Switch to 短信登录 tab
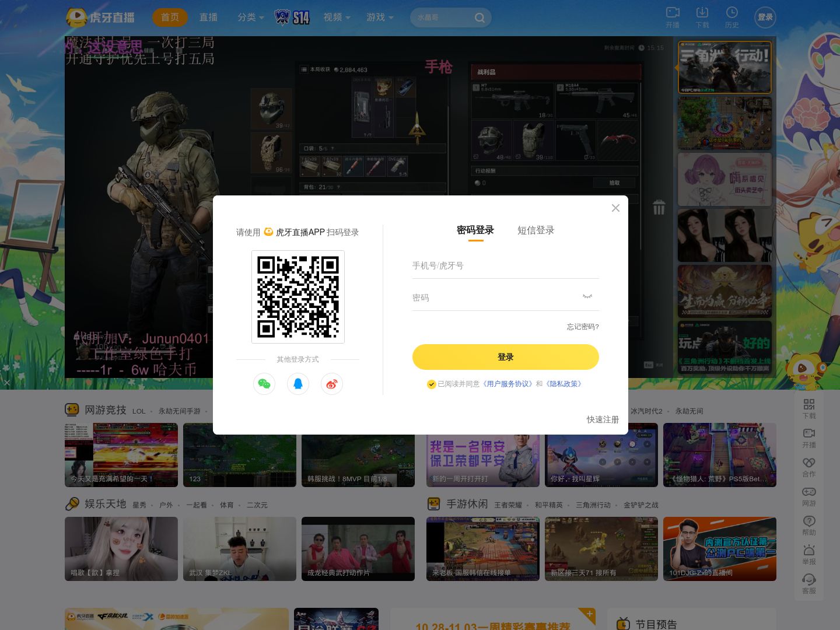 click(535, 230)
